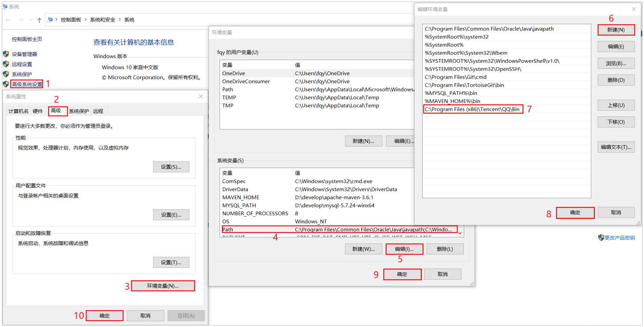Click 编辑文本(T) button
This screenshot has width=644, height=327.
coord(616,147)
